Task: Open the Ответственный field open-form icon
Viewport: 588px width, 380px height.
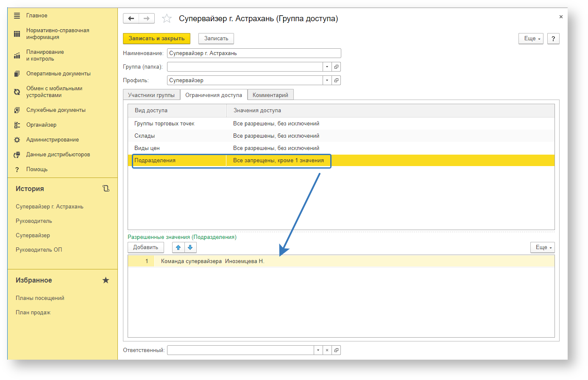Action: click(336, 350)
